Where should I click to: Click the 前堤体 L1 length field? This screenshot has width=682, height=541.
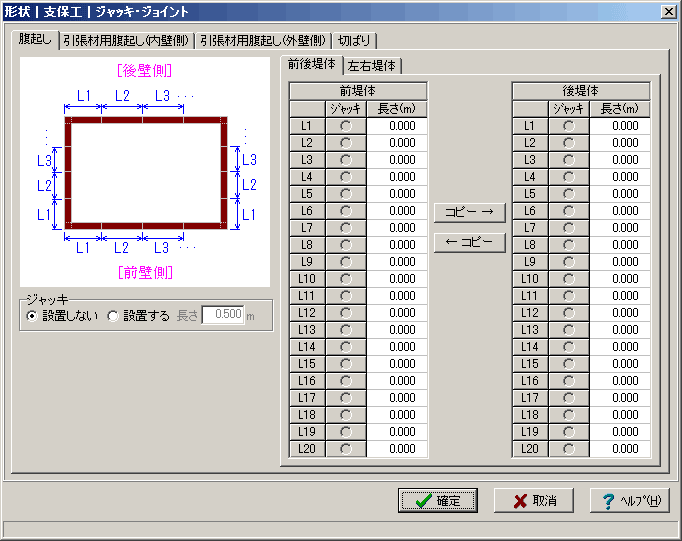[x=396, y=126]
